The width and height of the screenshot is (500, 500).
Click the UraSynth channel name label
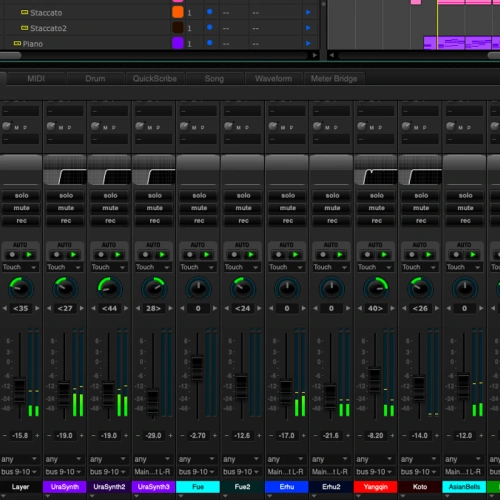coord(65,487)
